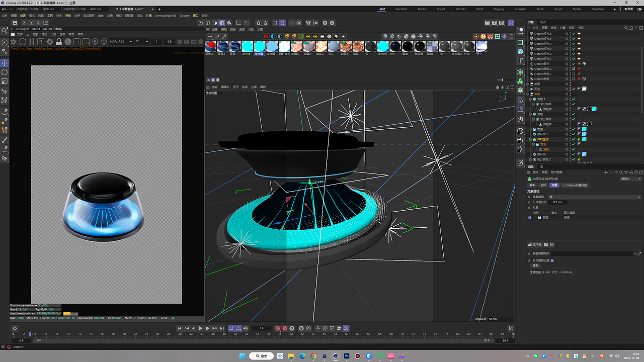Click the 更新 button in the attributes panel
This screenshot has width=644, height=362.
[536, 265]
